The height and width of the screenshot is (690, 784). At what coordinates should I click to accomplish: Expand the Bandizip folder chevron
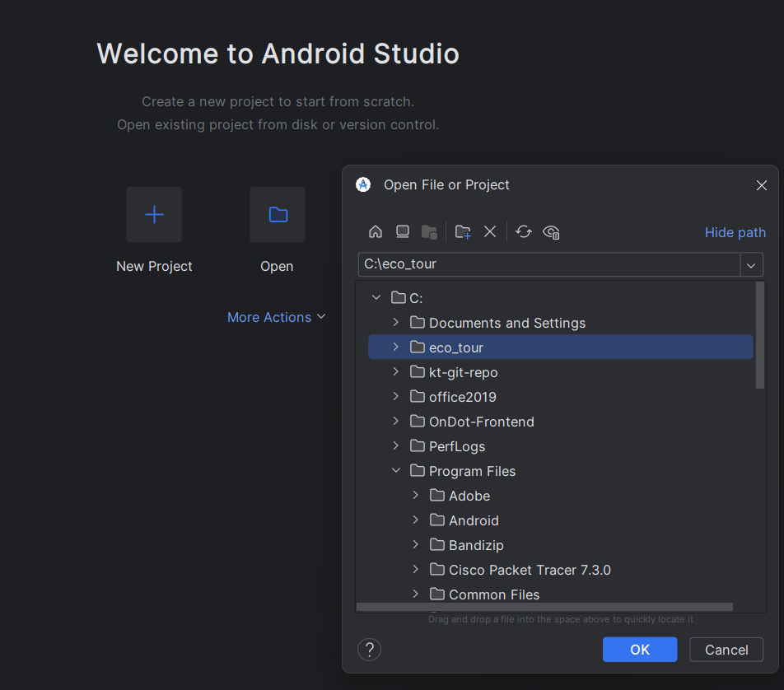(x=416, y=544)
